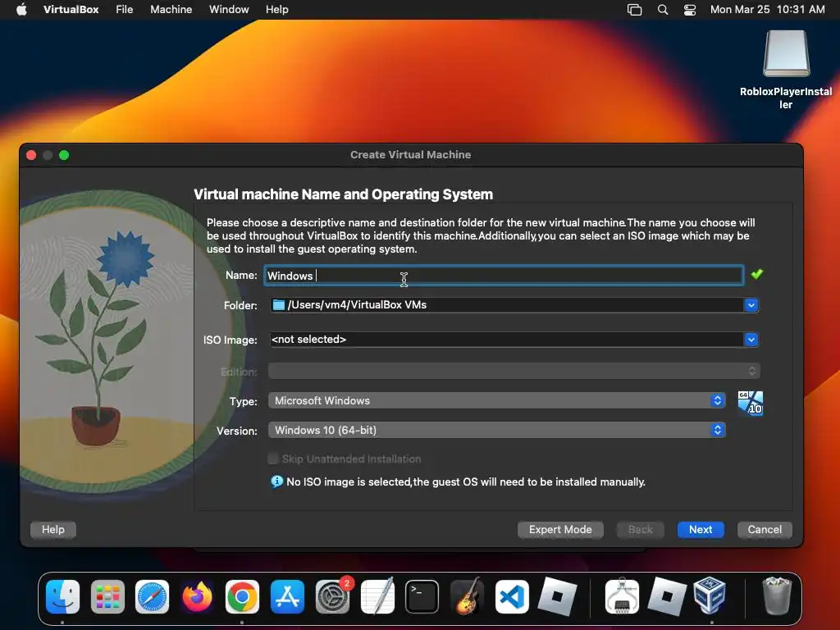840x630 pixels.
Task: Open the Trash in the dock
Action: pos(777,596)
